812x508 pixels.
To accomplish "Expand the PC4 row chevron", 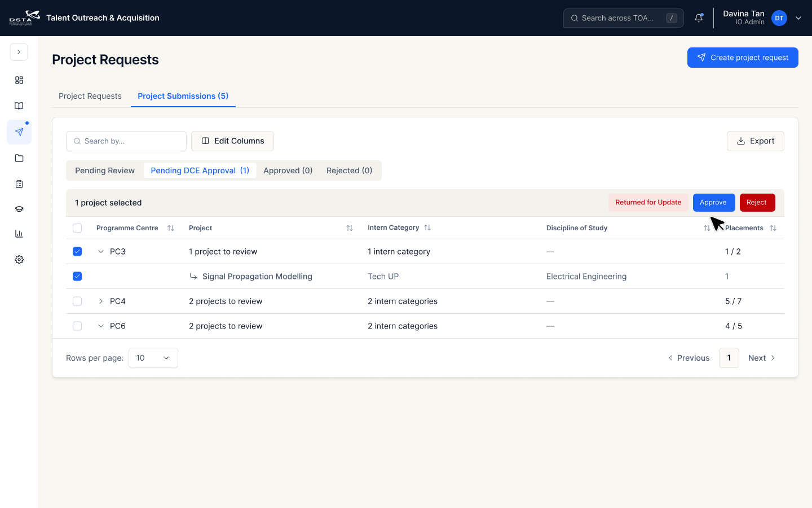I will pyautogui.click(x=101, y=301).
